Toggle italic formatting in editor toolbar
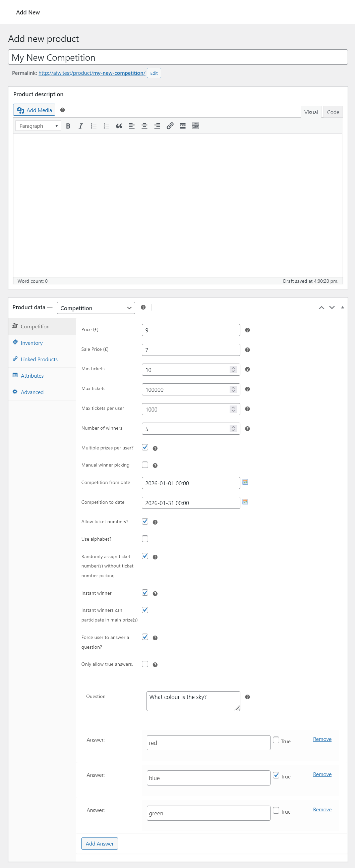This screenshot has height=868, width=355. coord(81,126)
